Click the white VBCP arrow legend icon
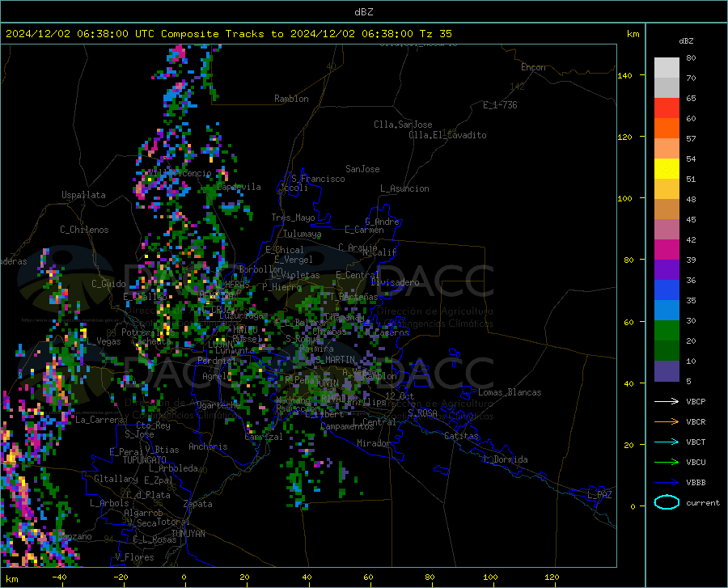728x588 pixels. tap(667, 401)
